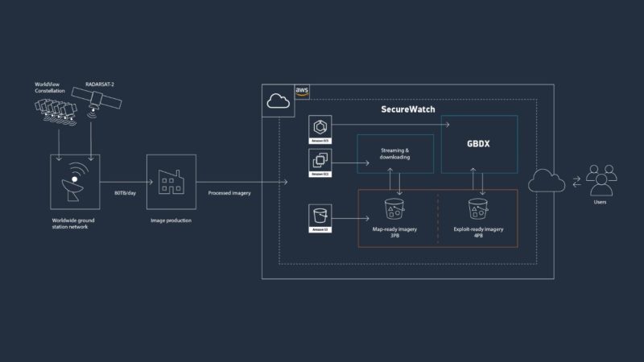Click the Map-ready imagery bucket icon
Screen dimensions: 644x362
tap(394, 209)
